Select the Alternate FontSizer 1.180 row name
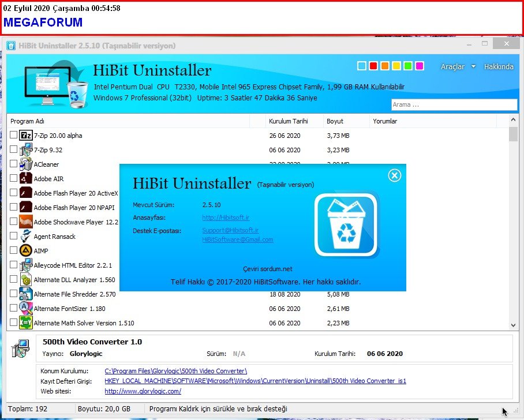524x420 pixels. 69,309
